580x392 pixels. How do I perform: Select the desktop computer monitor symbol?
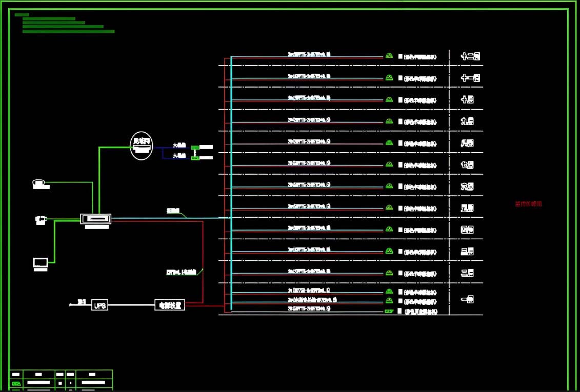[x=41, y=263]
